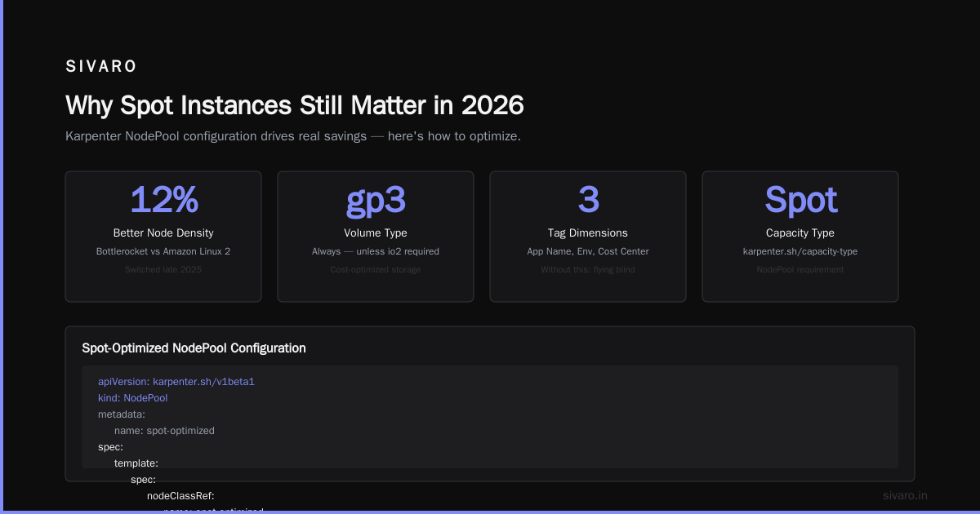The width and height of the screenshot is (980, 514).
Task: Click the 'name: spot-optimized' metadata line
Action: click(x=164, y=431)
